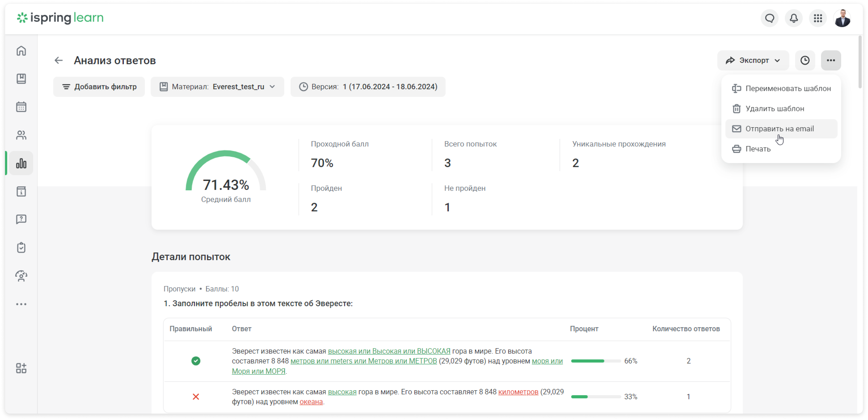Click the Не пройден value 1
The image size is (868, 420).
click(x=447, y=207)
